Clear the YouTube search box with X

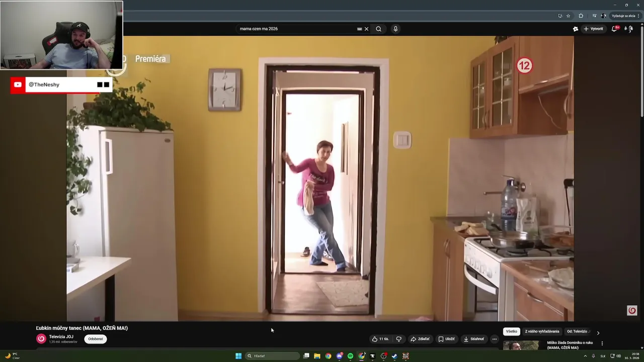point(366,29)
